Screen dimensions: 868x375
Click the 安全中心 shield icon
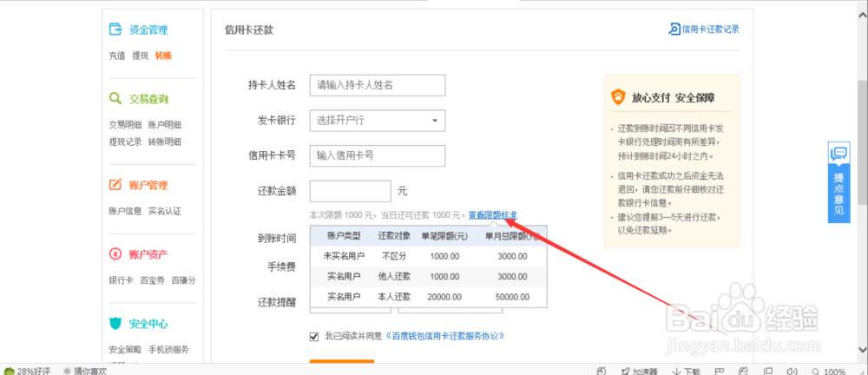[115, 323]
